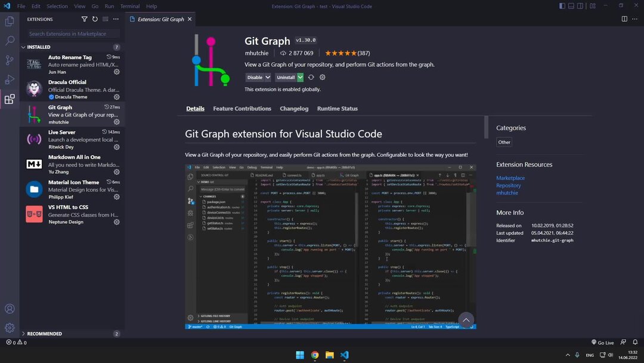Open settings gear for Auto Rename Tag

117,72
